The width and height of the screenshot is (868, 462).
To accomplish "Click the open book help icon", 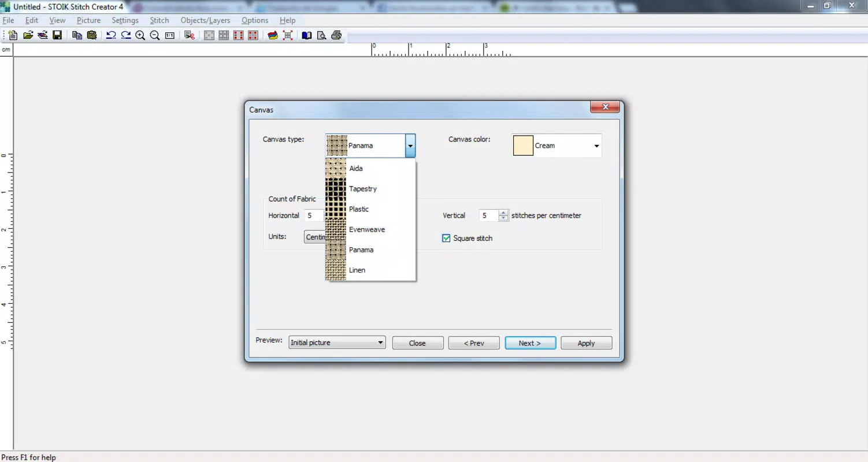I will [x=307, y=35].
